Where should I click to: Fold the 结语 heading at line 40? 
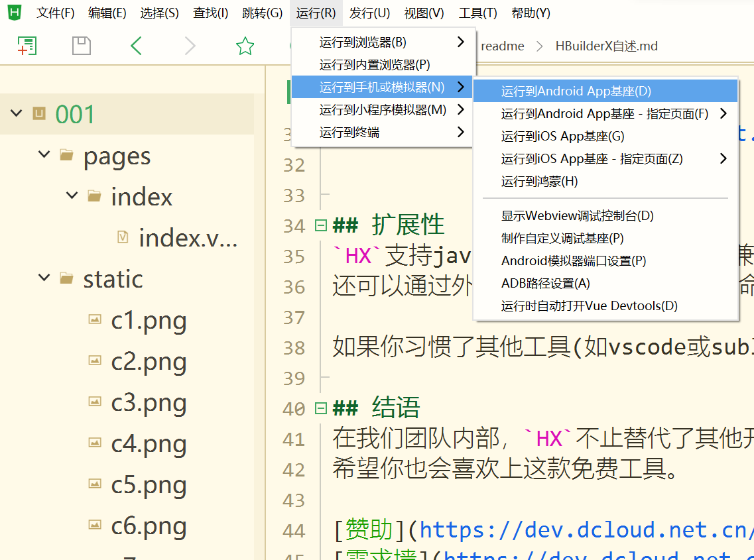(x=321, y=408)
